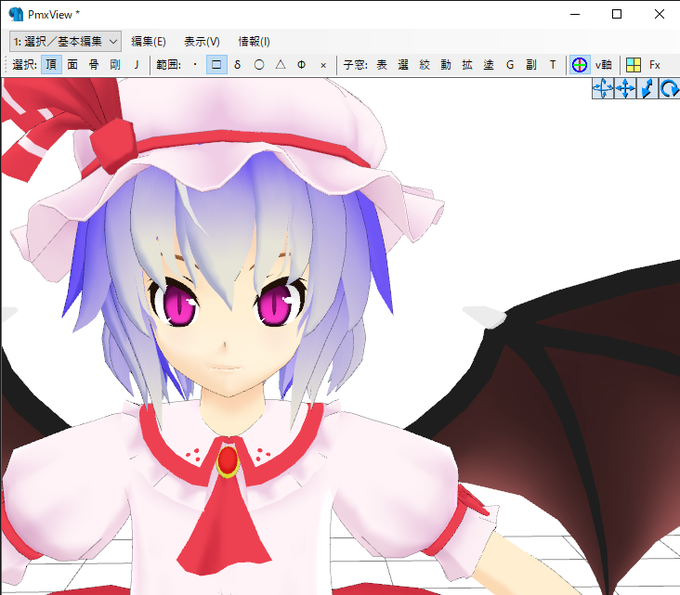The height and width of the screenshot is (595, 680).
Task: Toggle the v軸 button
Action: point(603,65)
